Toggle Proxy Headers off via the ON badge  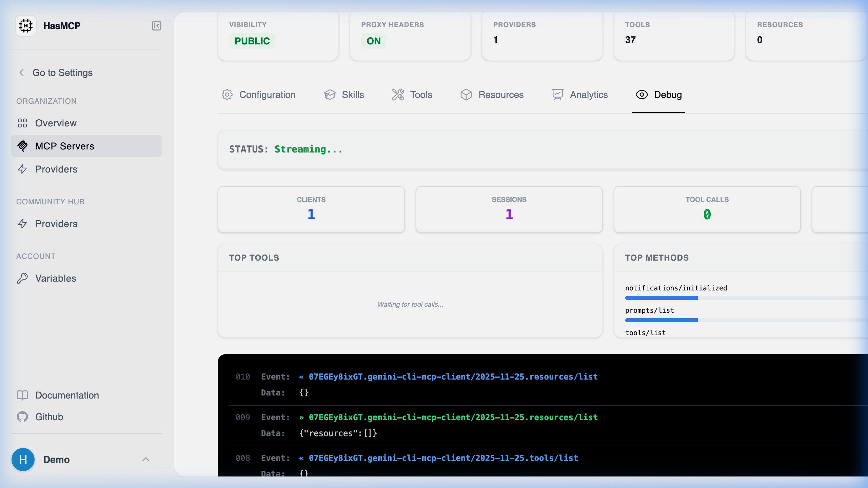(373, 41)
